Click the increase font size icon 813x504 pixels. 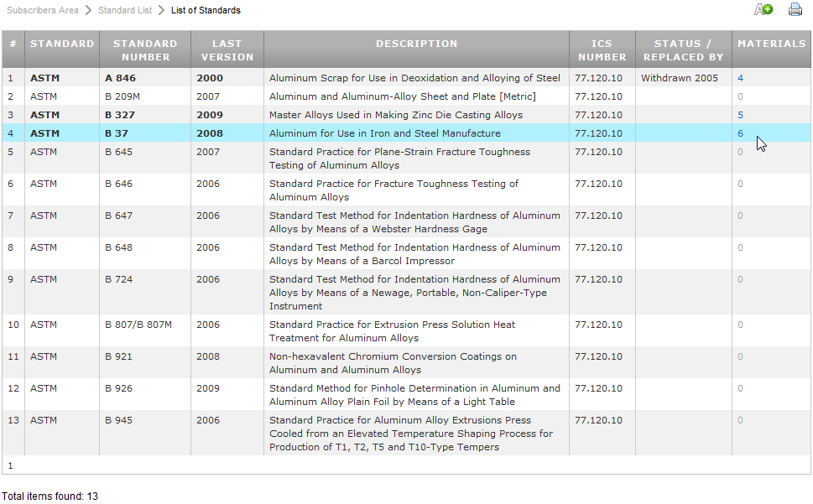763,9
